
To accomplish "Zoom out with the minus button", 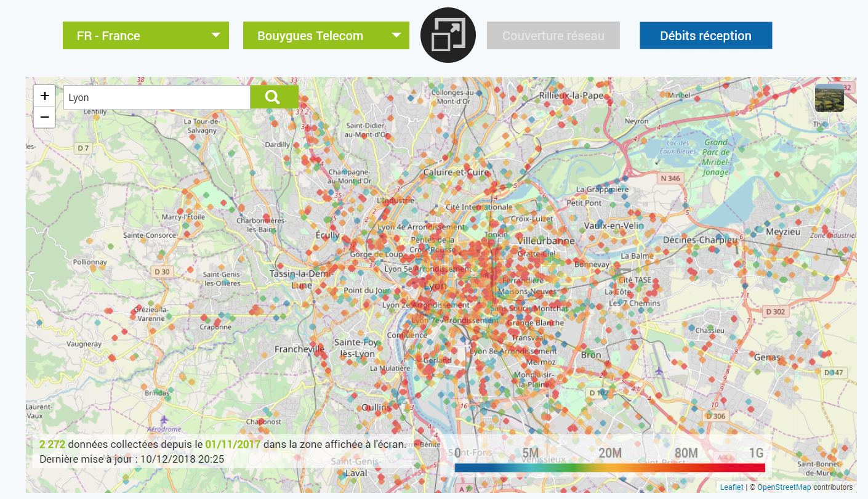I will click(x=44, y=117).
